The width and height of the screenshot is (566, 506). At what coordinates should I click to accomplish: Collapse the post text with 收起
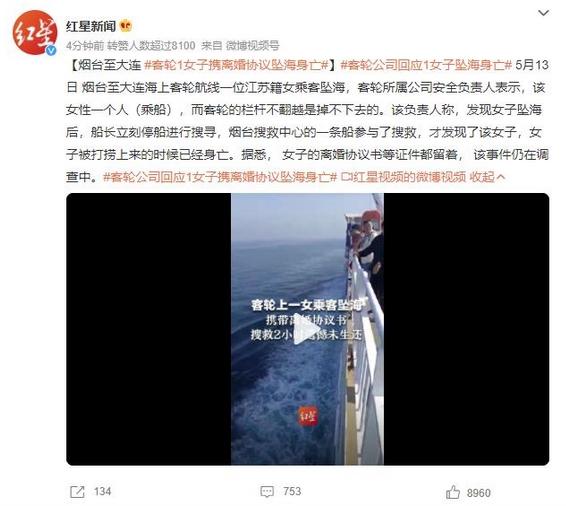[x=487, y=177]
